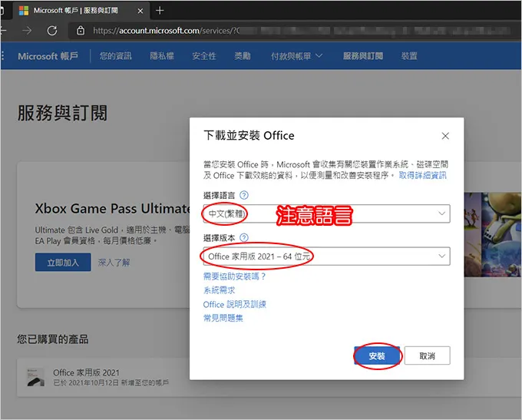This screenshot has height=420, width=522.
Task: Click the 服務與訂閱 page heading
Action: tap(63, 113)
